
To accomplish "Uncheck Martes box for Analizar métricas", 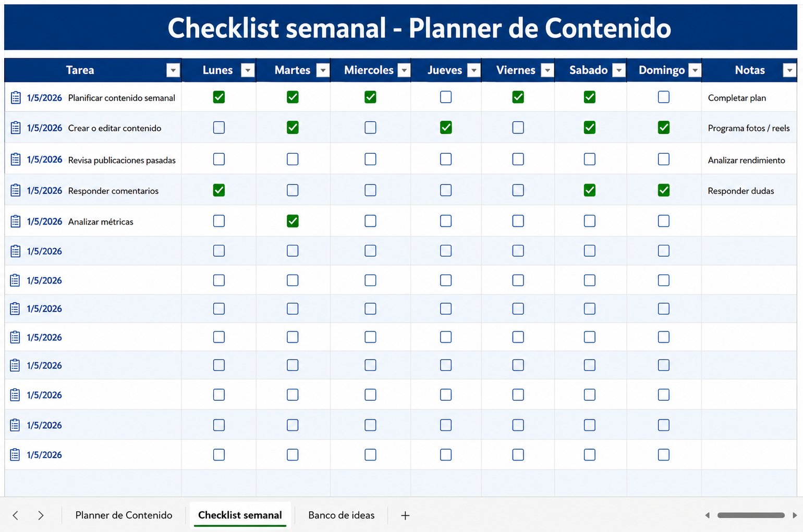I will 293,221.
